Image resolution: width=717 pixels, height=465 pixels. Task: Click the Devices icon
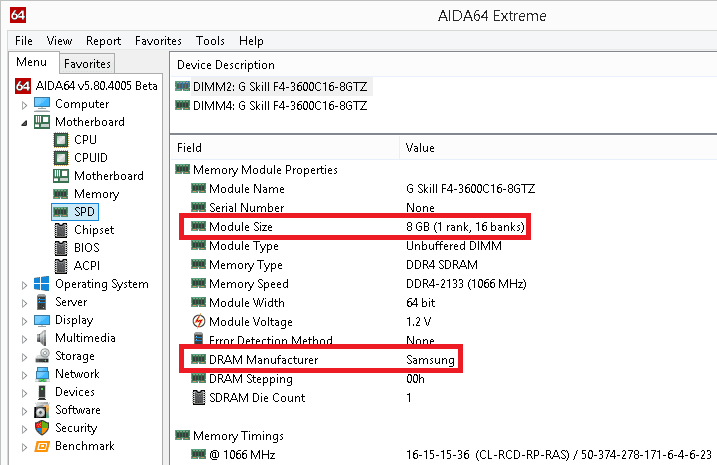pyautogui.click(x=42, y=392)
